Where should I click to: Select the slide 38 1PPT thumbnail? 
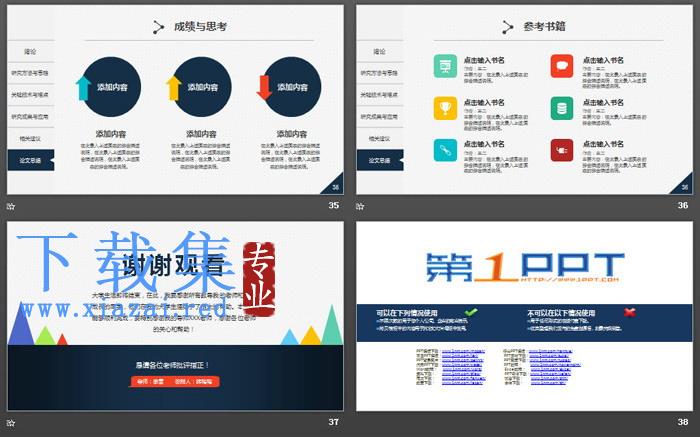(525, 316)
